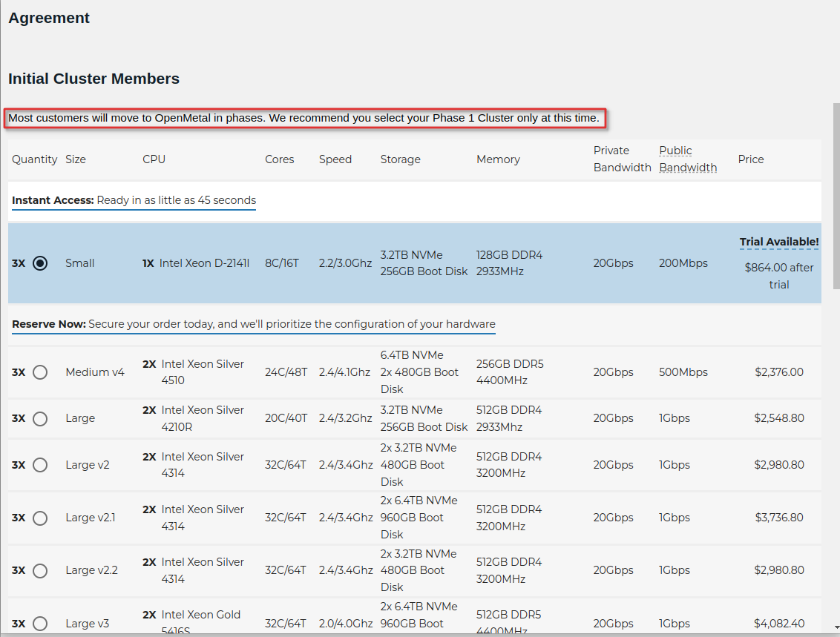Select the Medium v4 radio button
Screen dimensions: 840x637
pos(40,372)
